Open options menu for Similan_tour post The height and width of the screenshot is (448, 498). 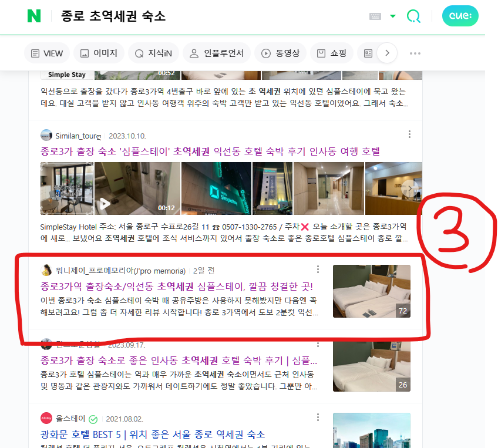409,134
